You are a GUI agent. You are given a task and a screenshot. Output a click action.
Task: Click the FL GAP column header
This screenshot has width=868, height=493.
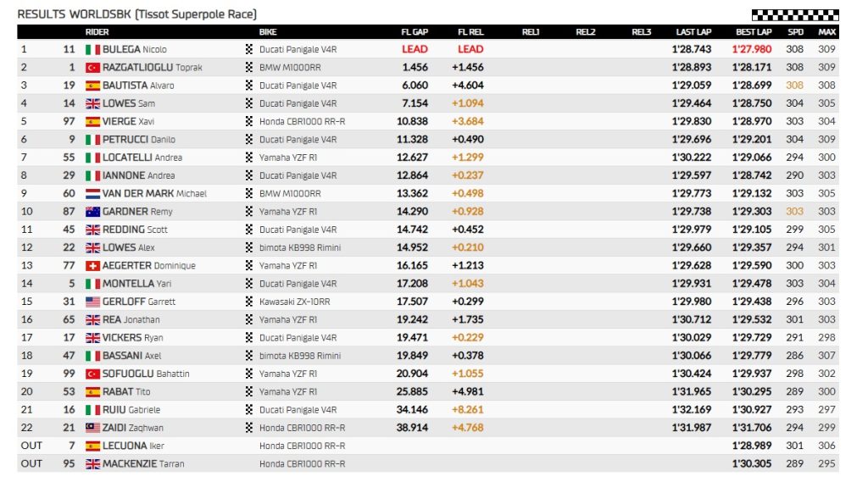click(x=415, y=32)
